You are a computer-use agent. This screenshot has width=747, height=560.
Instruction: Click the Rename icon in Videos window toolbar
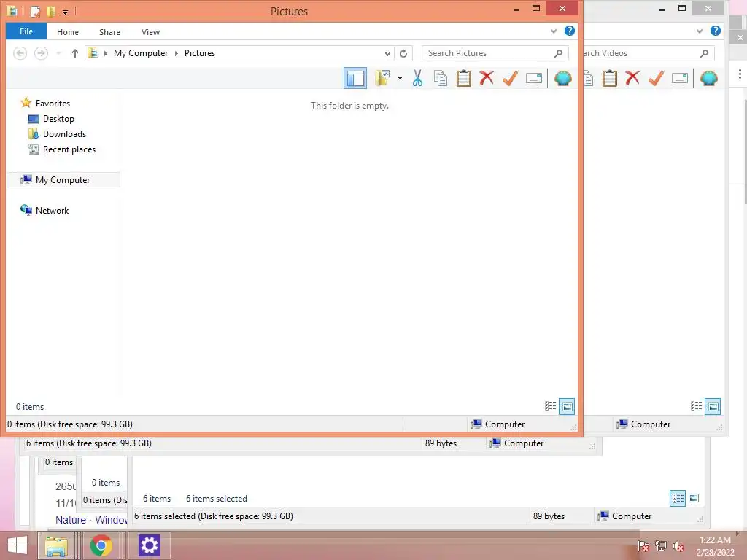[679, 78]
